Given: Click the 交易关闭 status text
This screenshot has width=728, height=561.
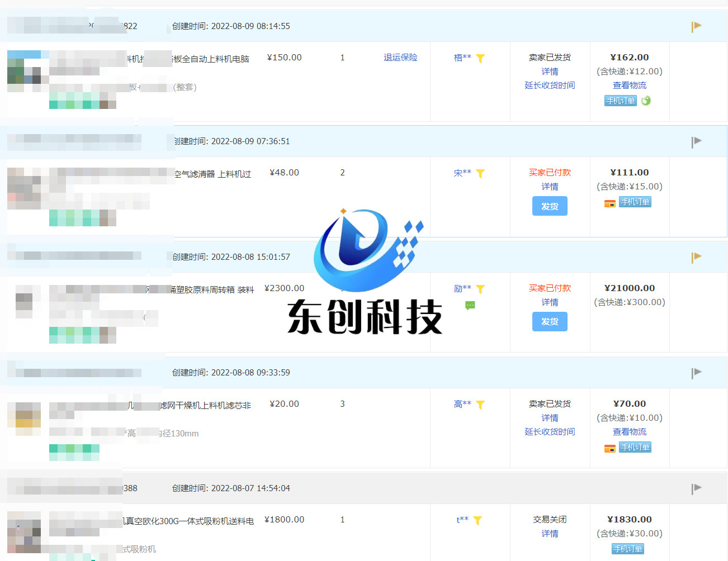Looking at the screenshot, I should click(x=550, y=520).
